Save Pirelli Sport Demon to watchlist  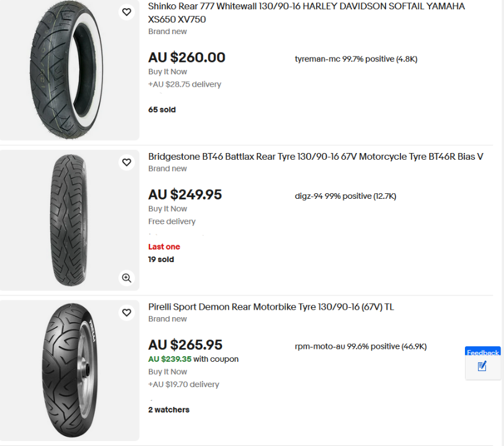(x=126, y=313)
